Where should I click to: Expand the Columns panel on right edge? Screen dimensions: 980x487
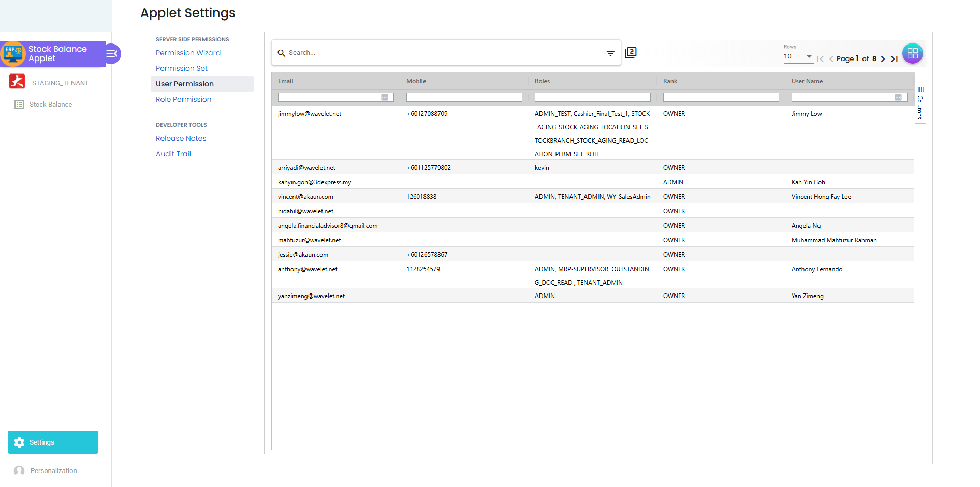point(920,102)
